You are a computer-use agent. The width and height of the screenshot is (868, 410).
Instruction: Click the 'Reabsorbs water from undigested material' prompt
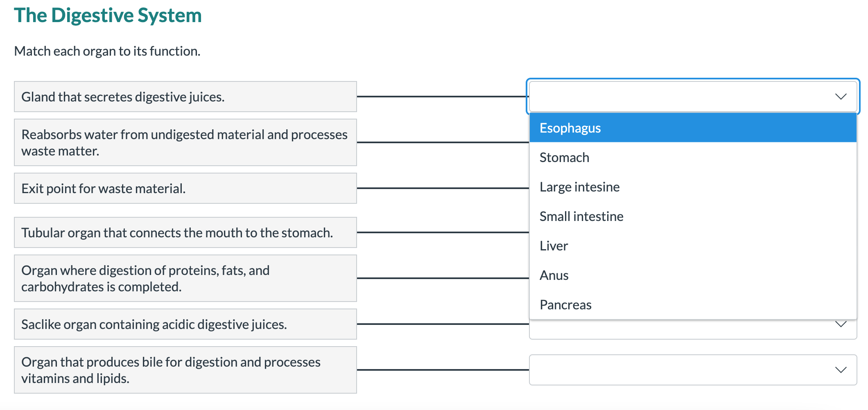pyautogui.click(x=185, y=142)
